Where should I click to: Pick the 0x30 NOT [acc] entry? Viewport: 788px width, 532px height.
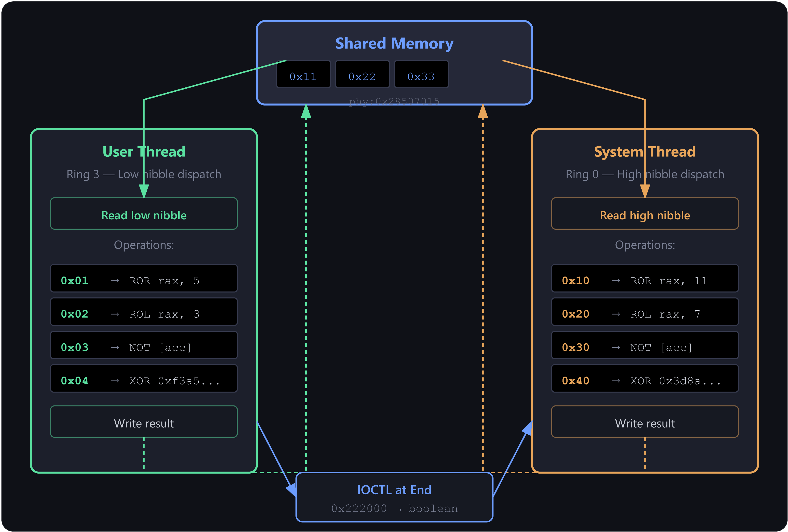pos(645,345)
